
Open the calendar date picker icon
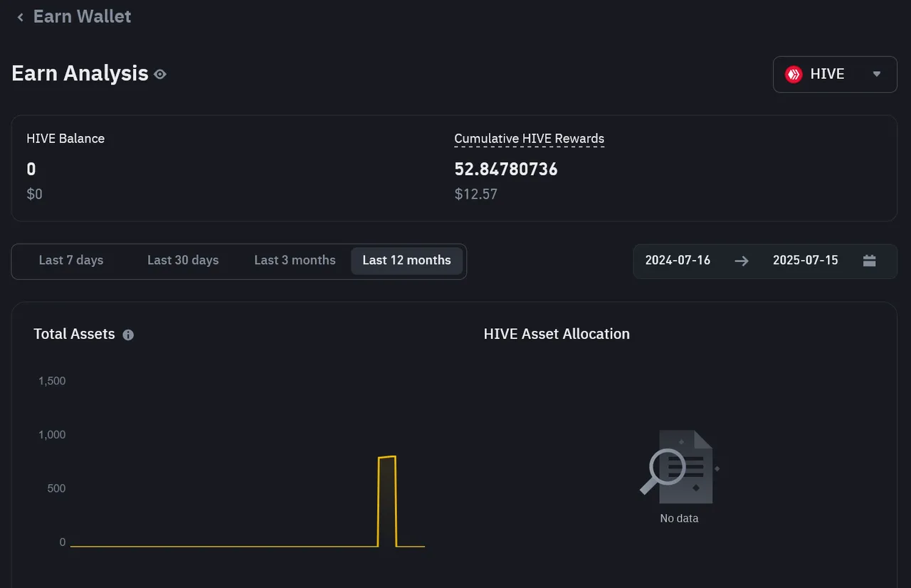[869, 261]
